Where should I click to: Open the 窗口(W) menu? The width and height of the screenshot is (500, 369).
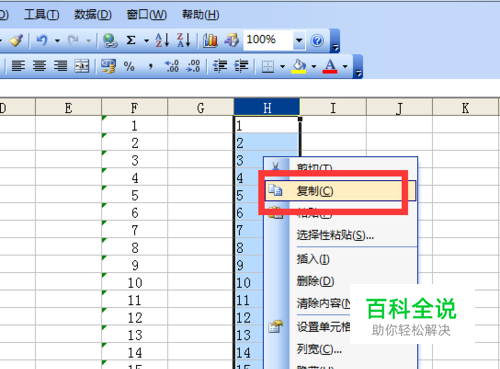pyautogui.click(x=147, y=15)
